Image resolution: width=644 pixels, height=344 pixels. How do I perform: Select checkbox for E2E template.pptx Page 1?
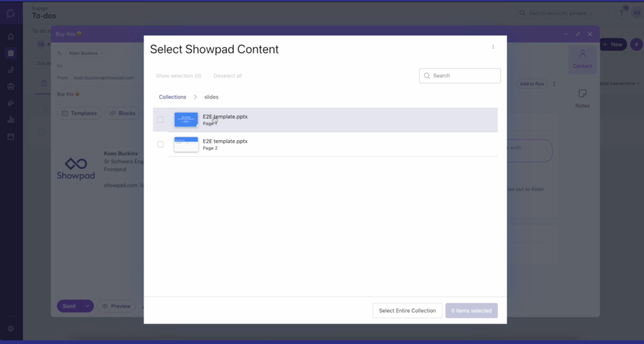[160, 119]
